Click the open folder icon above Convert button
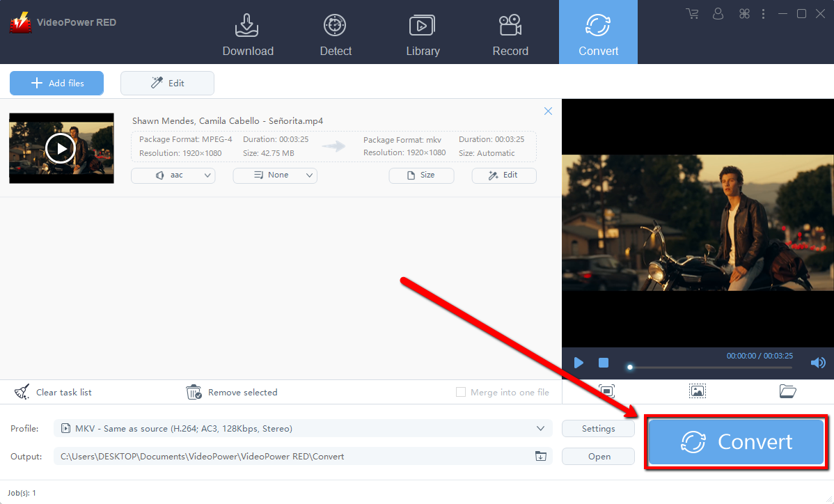834x504 pixels. pyautogui.click(x=787, y=391)
